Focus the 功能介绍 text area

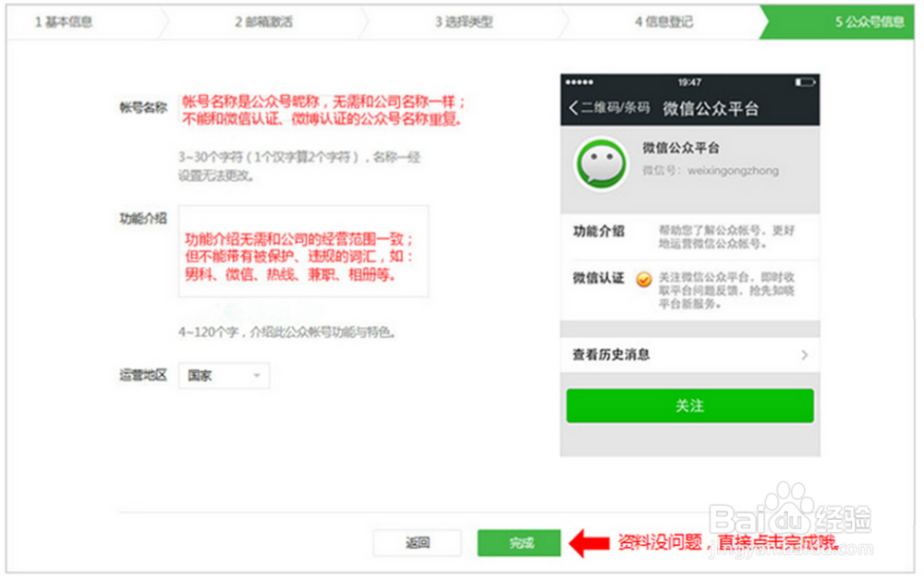click(303, 251)
